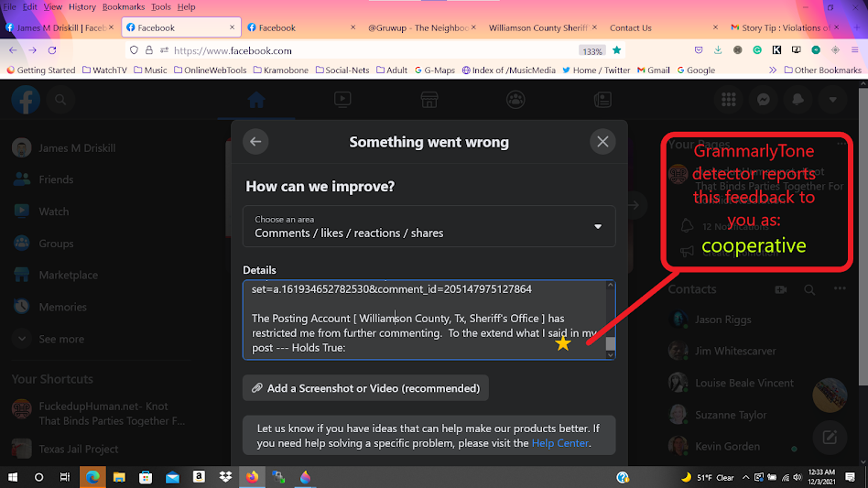This screenshot has width=868, height=488.
Task: Reload the page
Action: [x=52, y=50]
